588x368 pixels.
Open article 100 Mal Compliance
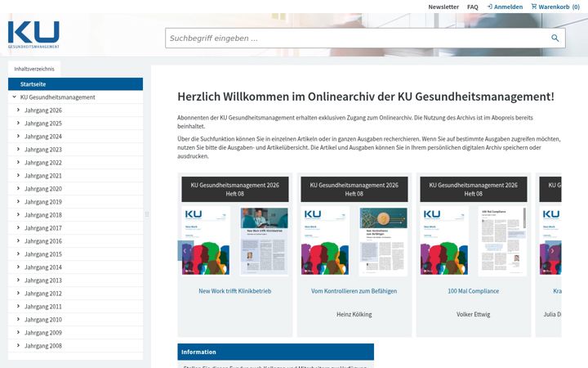(473, 291)
